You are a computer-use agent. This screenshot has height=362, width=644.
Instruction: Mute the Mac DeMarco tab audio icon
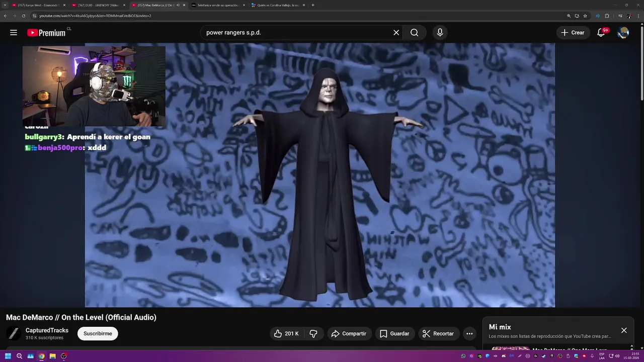pyautogui.click(x=178, y=5)
